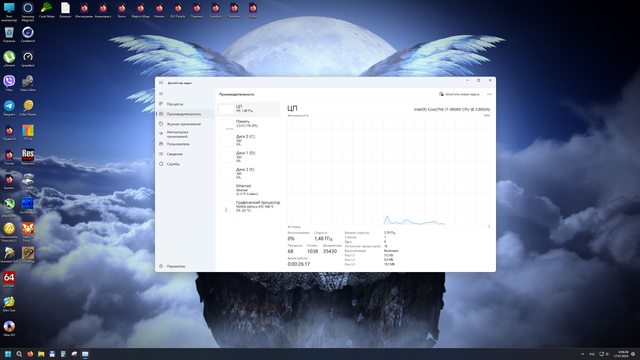
Task: Click the Запустить новую задачу button
Action: [x=460, y=94]
